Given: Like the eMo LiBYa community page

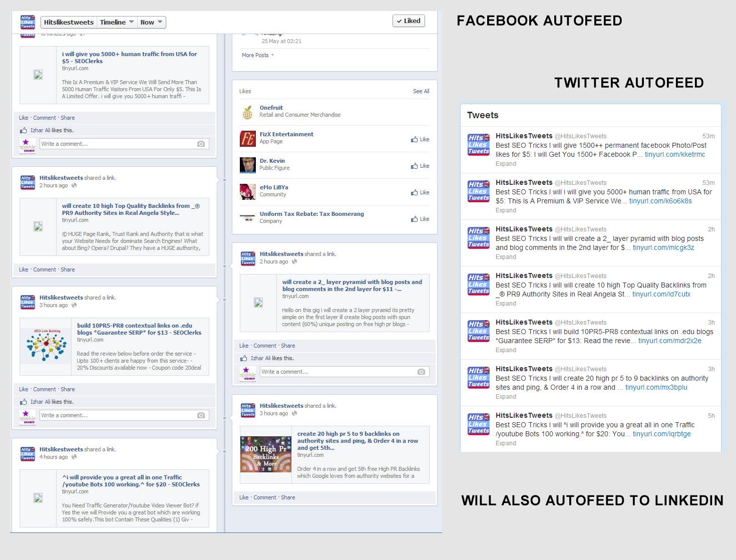Looking at the screenshot, I should 420,192.
